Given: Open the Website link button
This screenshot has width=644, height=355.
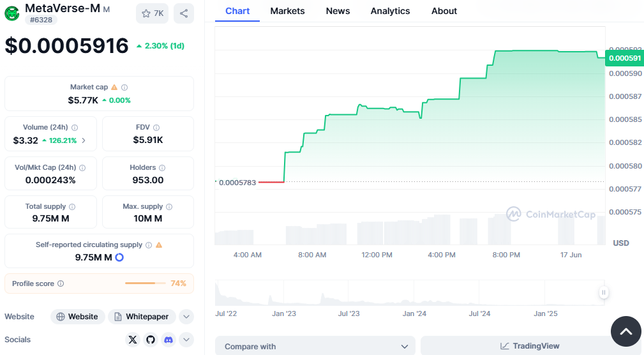Looking at the screenshot, I should tap(78, 317).
